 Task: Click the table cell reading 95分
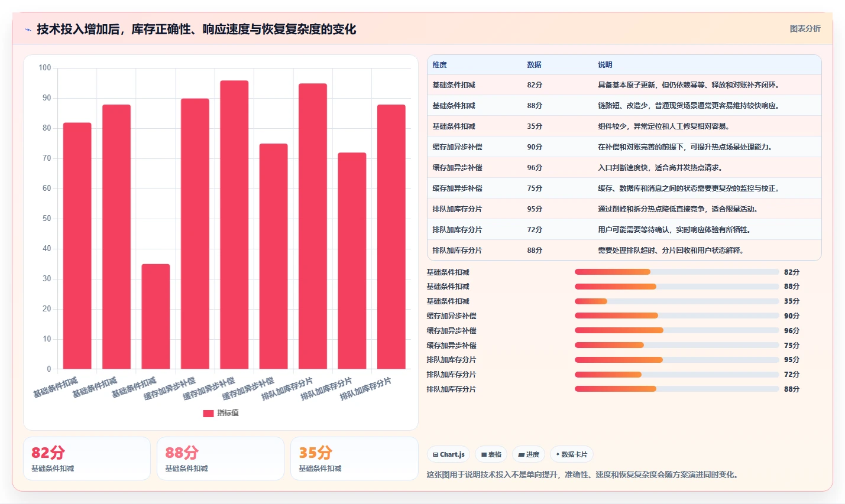[535, 209]
